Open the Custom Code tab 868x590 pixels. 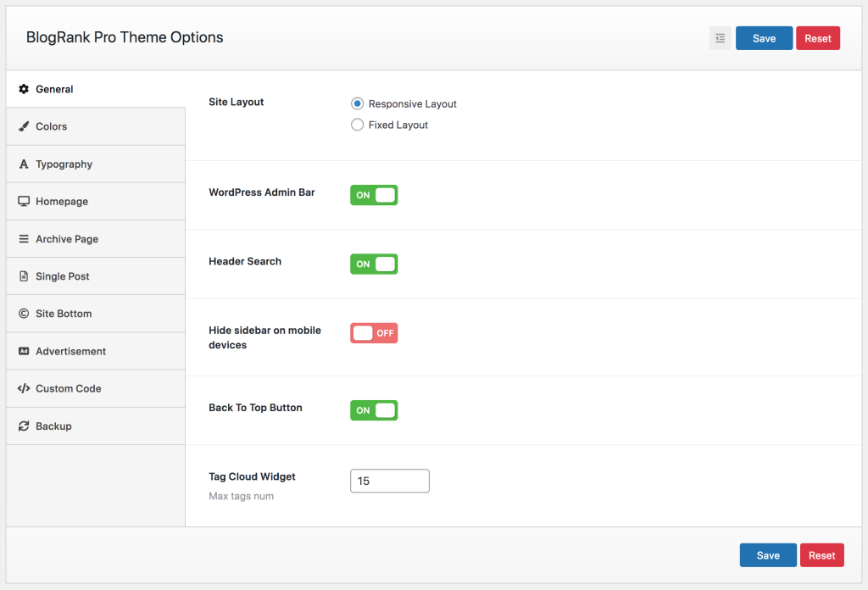click(x=96, y=388)
